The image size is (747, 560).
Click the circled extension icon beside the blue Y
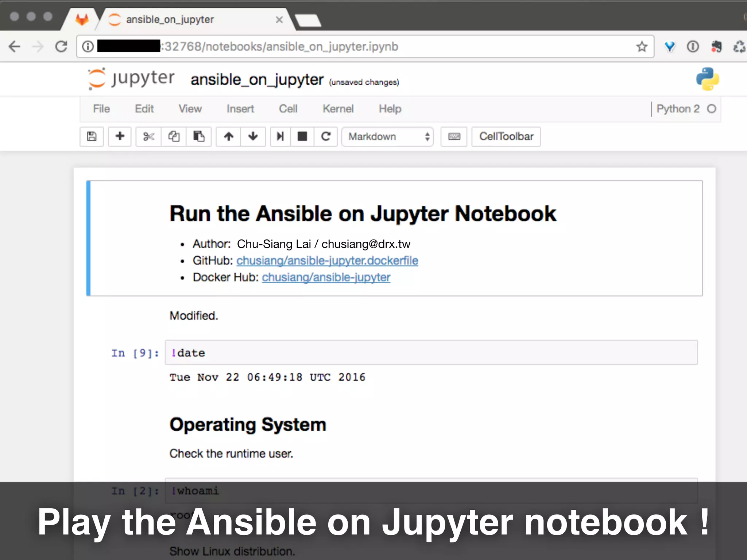tap(693, 47)
